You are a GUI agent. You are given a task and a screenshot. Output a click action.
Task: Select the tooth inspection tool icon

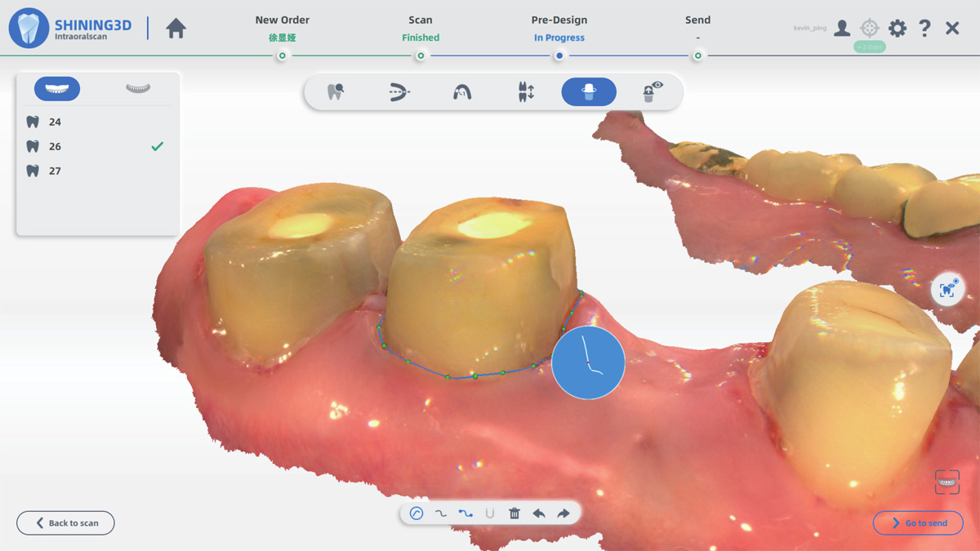(x=336, y=91)
